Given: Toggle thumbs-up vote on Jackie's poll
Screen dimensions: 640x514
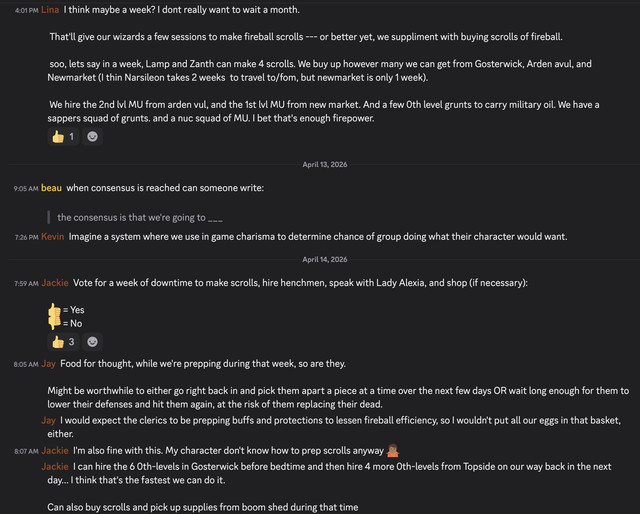Looking at the screenshot, I should [63, 342].
